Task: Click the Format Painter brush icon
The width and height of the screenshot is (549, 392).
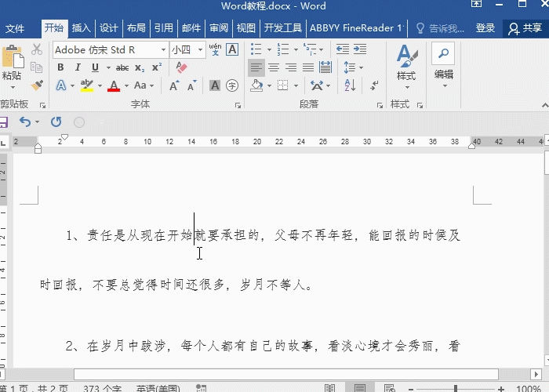Action: [x=37, y=85]
